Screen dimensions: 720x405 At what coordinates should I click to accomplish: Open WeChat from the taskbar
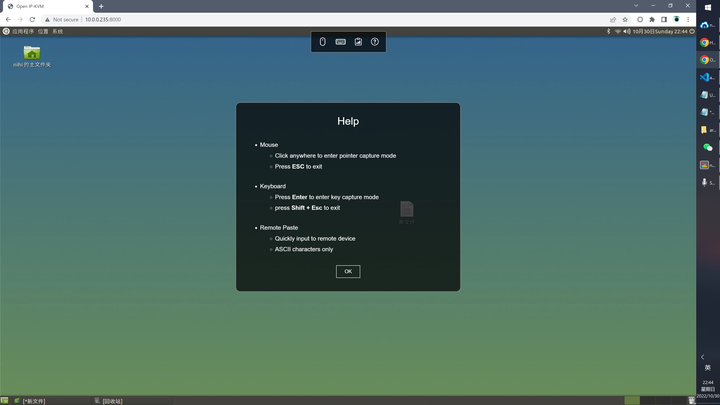pyautogui.click(x=708, y=147)
